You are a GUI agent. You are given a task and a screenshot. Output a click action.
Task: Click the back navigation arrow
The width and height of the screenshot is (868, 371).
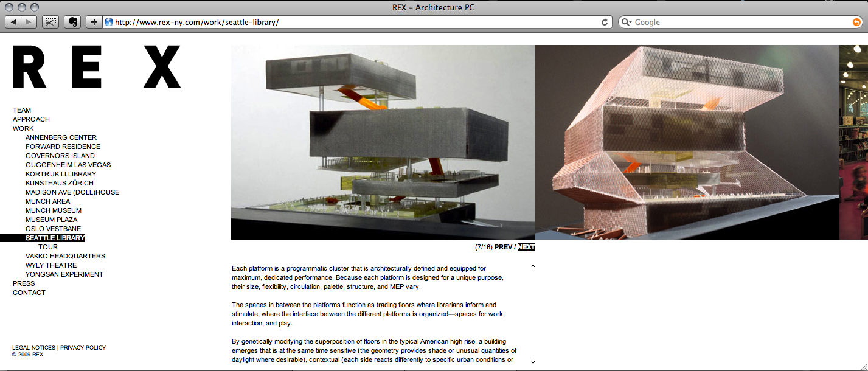[x=12, y=21]
